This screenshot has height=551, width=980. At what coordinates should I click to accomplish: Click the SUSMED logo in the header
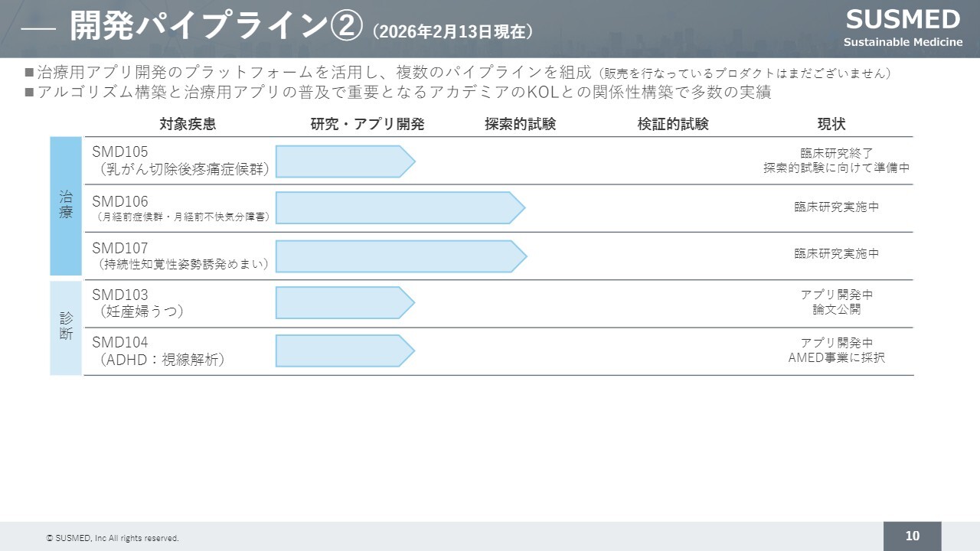[x=903, y=26]
